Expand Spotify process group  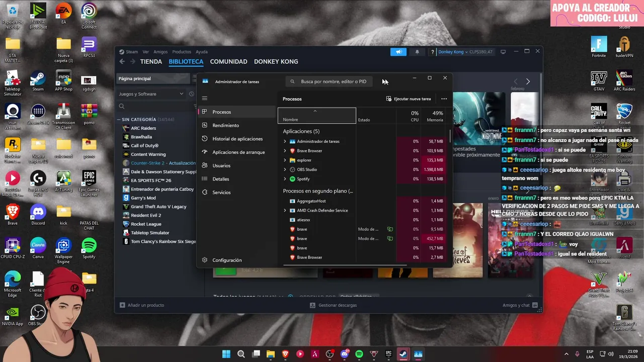coord(285,179)
